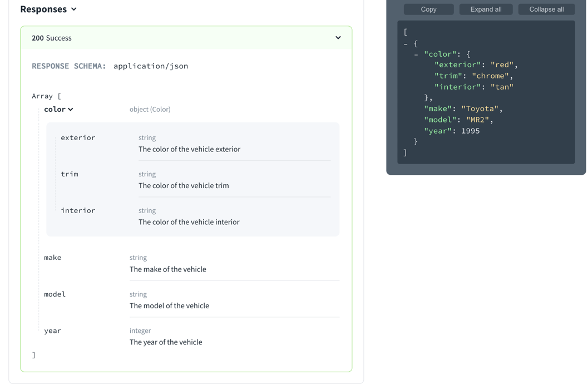Select the model property name
The image size is (588, 389).
55,294
